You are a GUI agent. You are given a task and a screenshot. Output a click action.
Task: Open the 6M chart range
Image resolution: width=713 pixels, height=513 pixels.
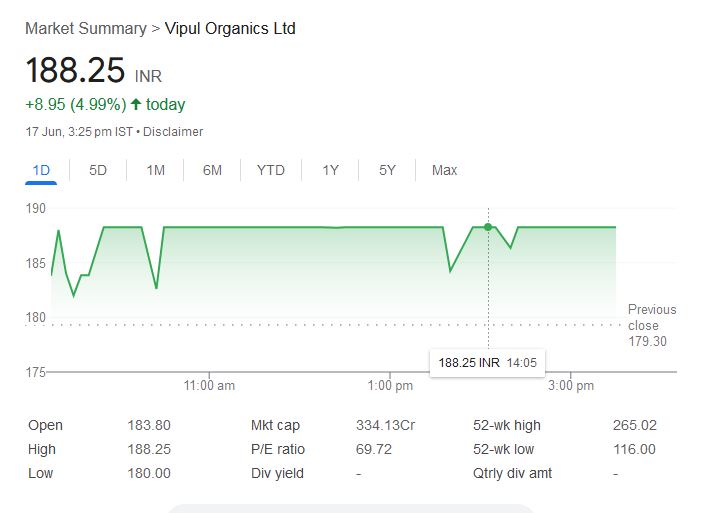[x=212, y=170]
